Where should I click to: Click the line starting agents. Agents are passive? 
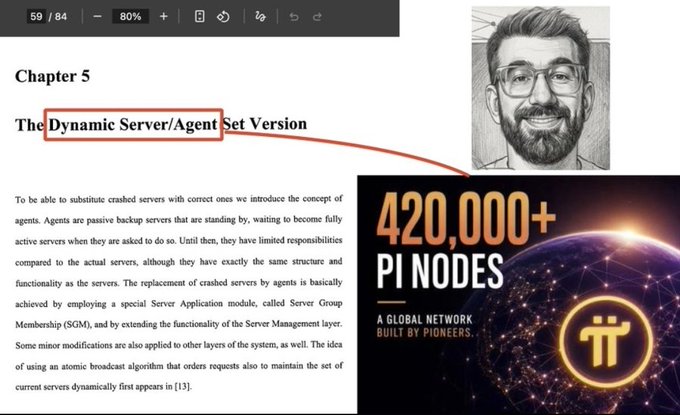point(179,220)
